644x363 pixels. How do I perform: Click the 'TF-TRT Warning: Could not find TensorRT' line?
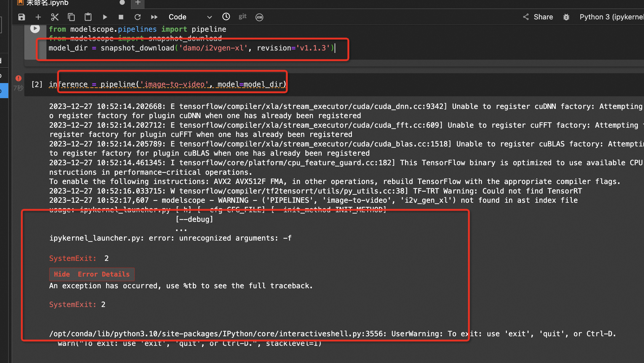[316, 191]
